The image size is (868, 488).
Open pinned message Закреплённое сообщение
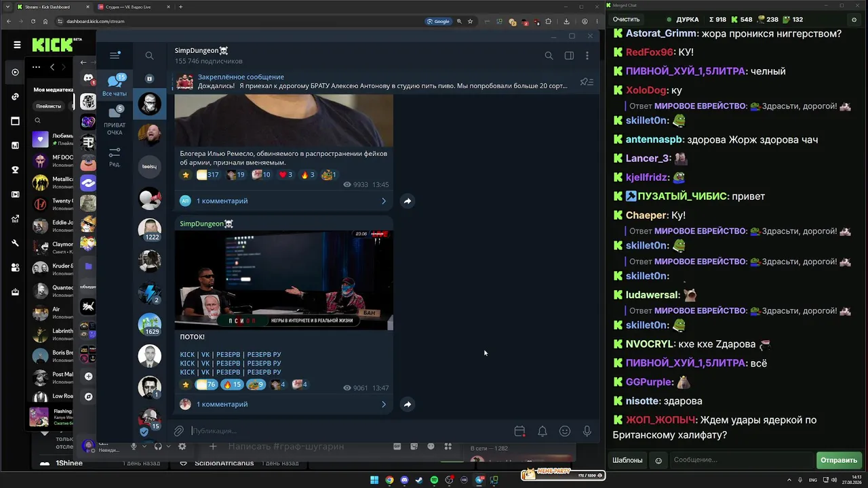(372, 81)
